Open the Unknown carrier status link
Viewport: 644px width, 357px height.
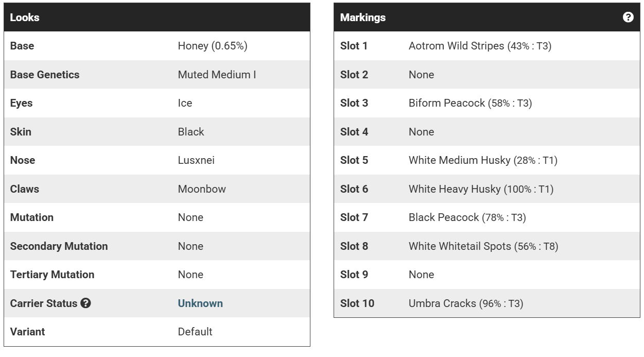click(200, 303)
